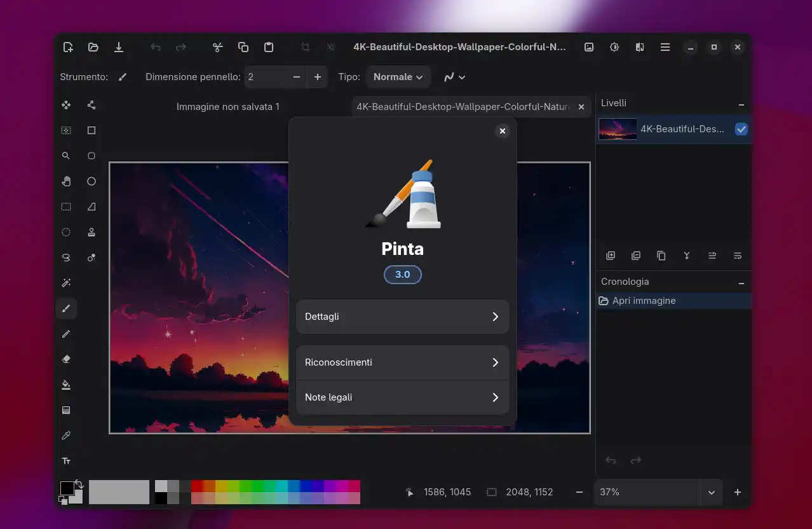Open the antialiasing curve dropdown
812x529 pixels.
(454, 77)
